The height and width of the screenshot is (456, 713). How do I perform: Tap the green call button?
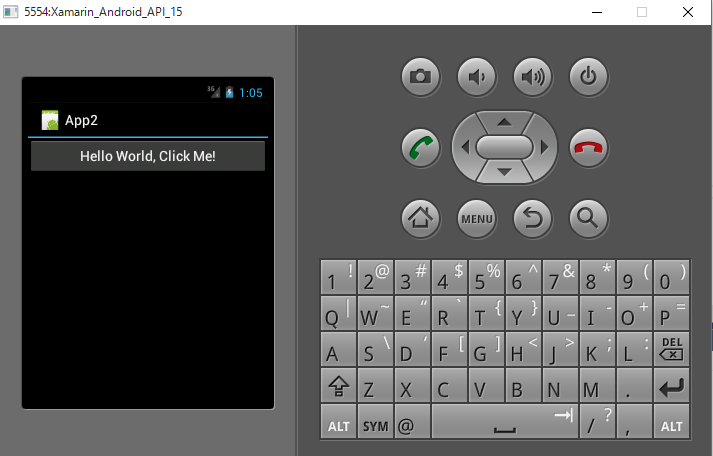(421, 148)
